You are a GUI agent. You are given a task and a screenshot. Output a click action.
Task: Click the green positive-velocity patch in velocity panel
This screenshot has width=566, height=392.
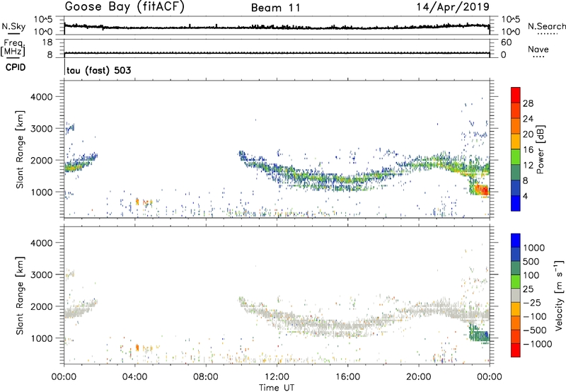pyautogui.click(x=479, y=334)
